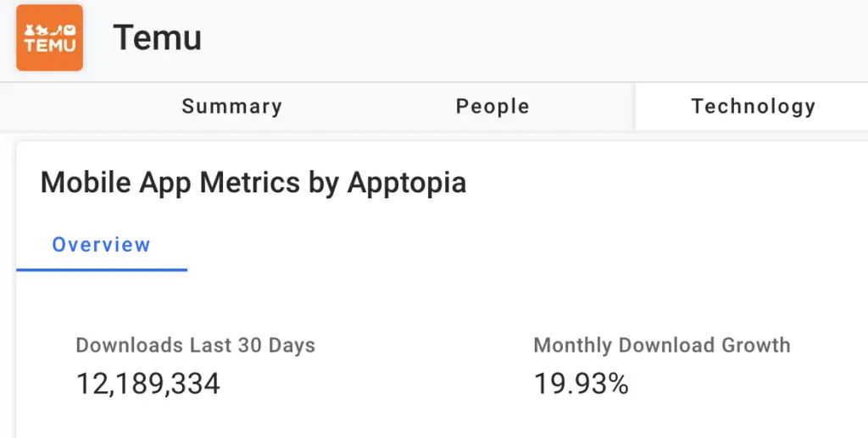Click the orange Temu app logo
The height and width of the screenshot is (438, 868).
point(49,38)
